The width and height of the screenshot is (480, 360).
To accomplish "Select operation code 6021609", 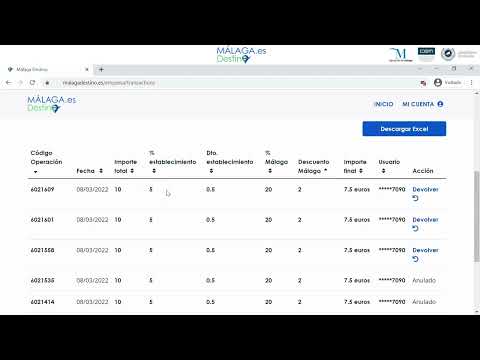I will (42, 189).
